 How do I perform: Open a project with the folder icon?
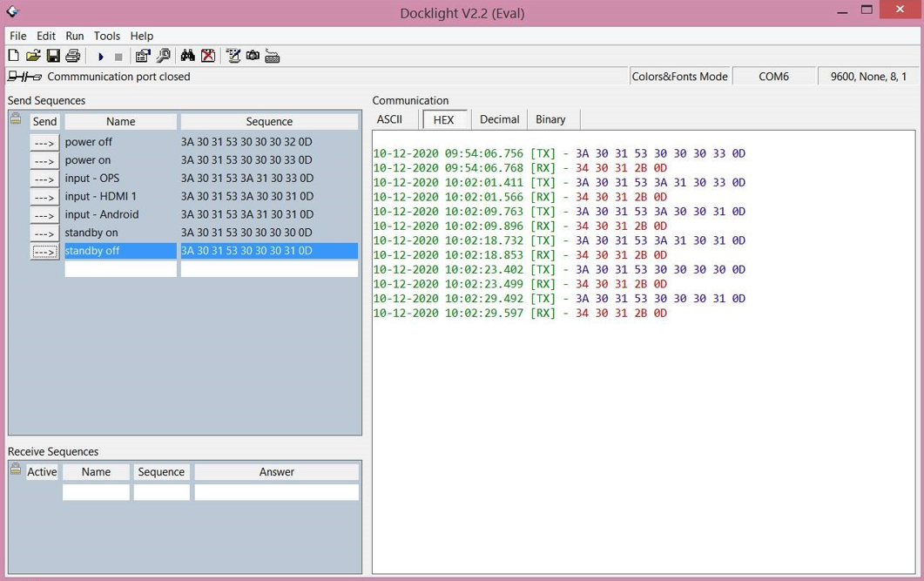[x=33, y=57]
